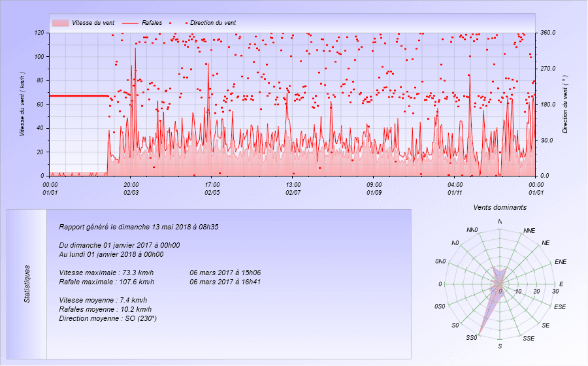Click the Direction du vent legend dot
The height and width of the screenshot is (366, 588).
coord(186,23)
